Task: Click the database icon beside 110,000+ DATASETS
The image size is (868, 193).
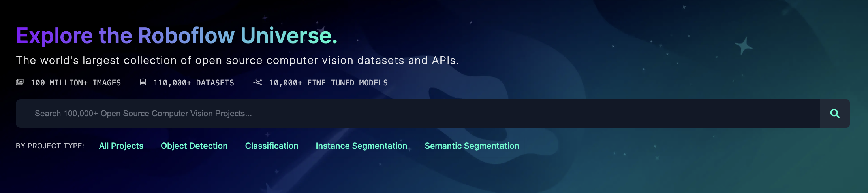Action: point(143,82)
